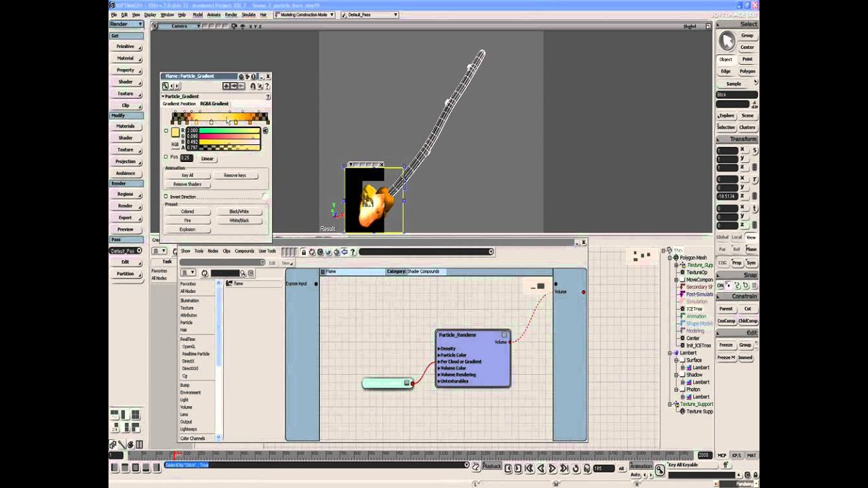The image size is (868, 488).
Task: Click the refresh icon in render tree toolbar
Action: point(312,252)
